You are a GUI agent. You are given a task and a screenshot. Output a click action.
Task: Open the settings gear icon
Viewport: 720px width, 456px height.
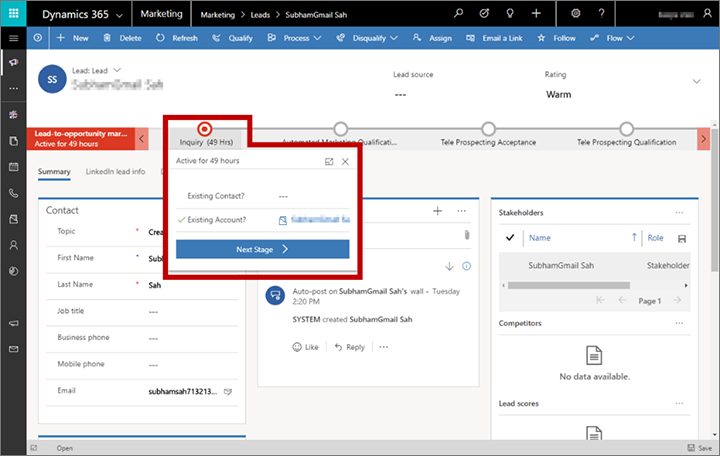(575, 14)
